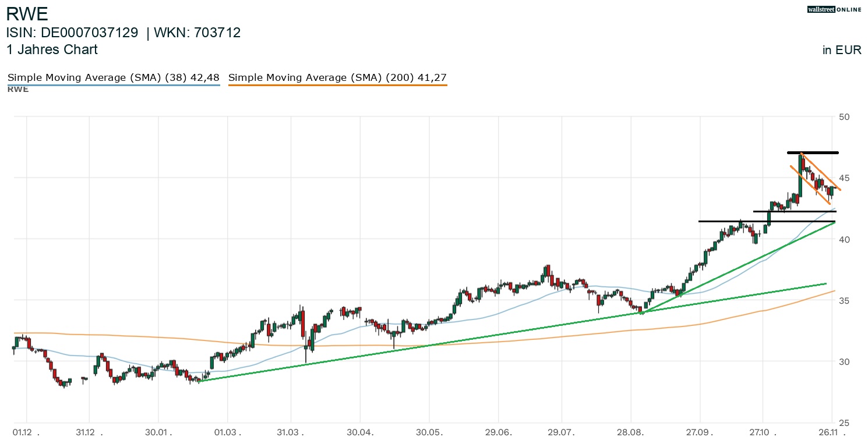Select the '1 Jahres Chart' heading

52,49
